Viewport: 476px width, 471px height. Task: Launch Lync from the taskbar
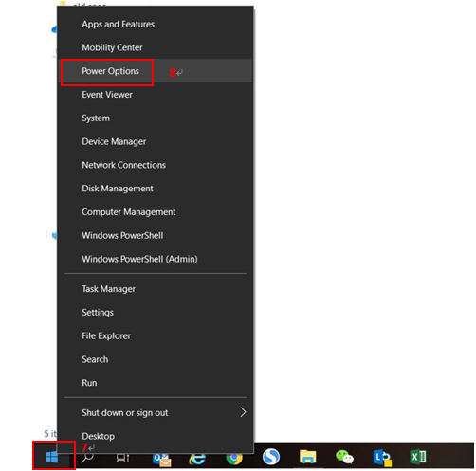click(x=382, y=458)
